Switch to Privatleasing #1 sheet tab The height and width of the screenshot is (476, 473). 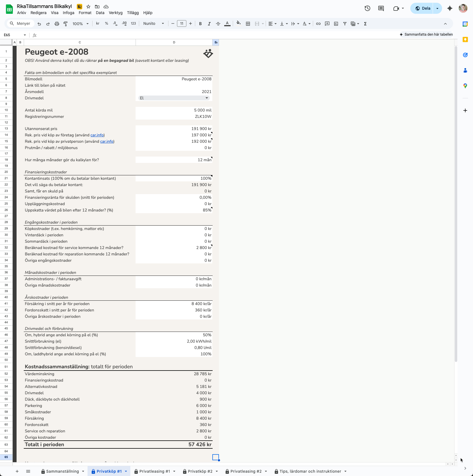(155, 471)
